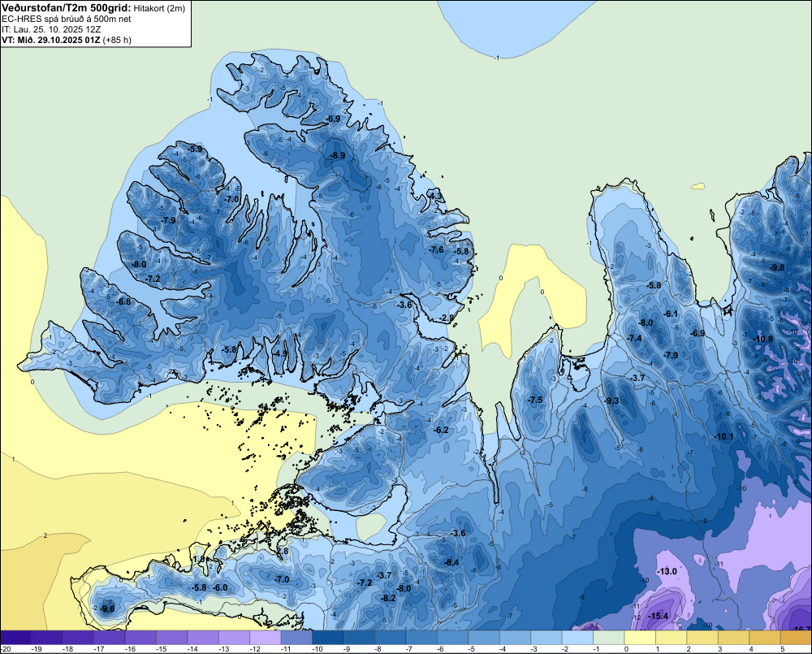This screenshot has width=812, height=654.
Task: Click the legend label -8 on the color scale
Action: click(x=379, y=649)
